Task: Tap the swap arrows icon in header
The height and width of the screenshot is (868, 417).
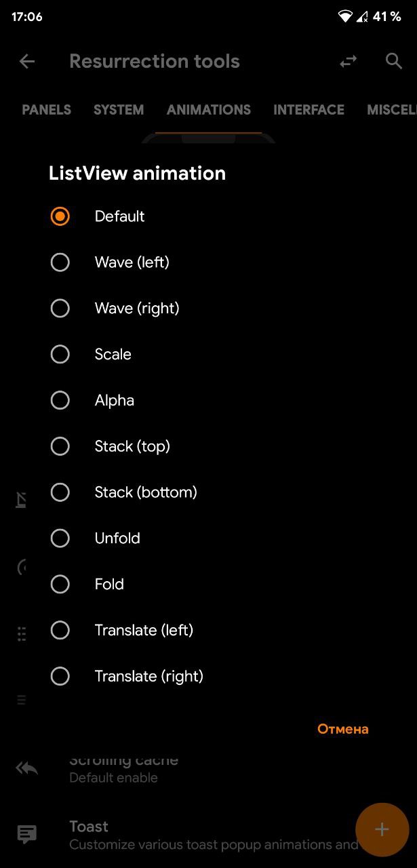Action: click(348, 62)
